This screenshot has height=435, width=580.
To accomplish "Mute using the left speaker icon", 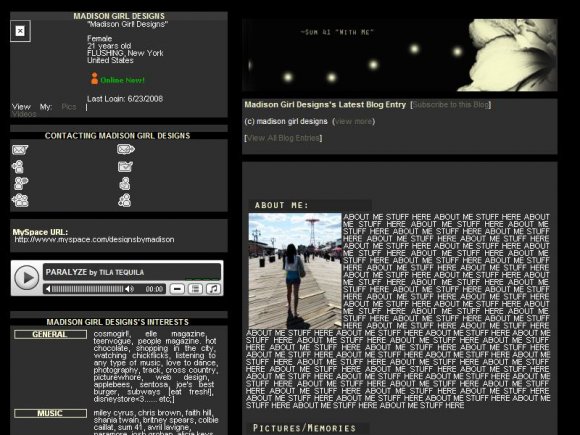I will 48,289.
